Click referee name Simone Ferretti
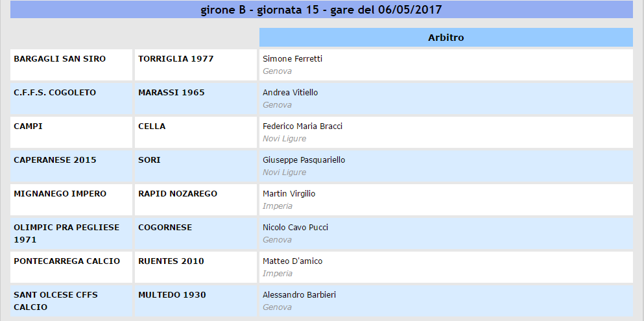The width and height of the screenshot is (644, 321). (x=292, y=59)
